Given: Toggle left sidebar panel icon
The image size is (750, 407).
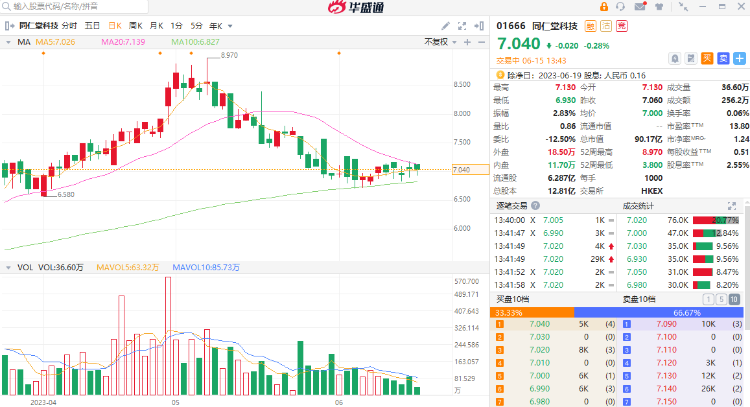Looking at the screenshot, I should (x=9, y=26).
